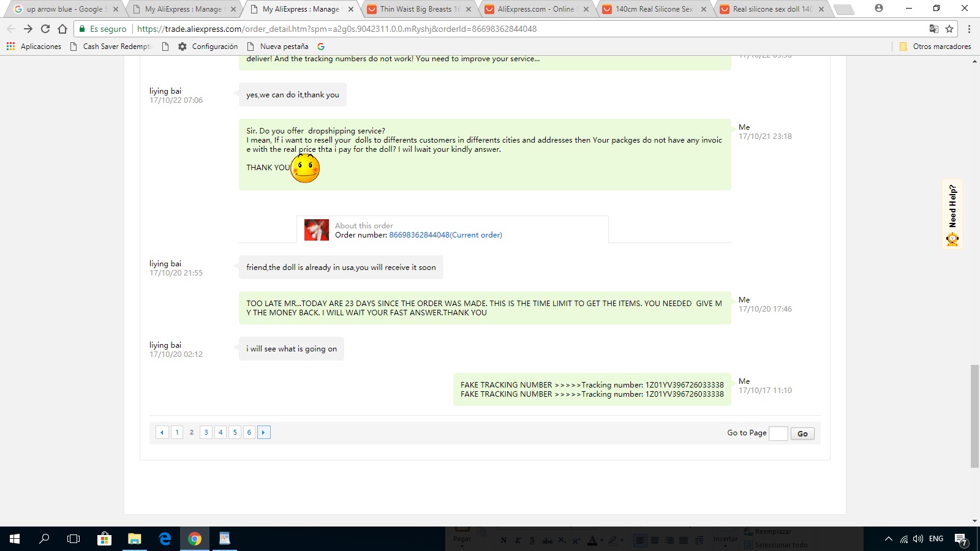Open Configuración gear bookmark
980x551 pixels.
pyautogui.click(x=208, y=47)
